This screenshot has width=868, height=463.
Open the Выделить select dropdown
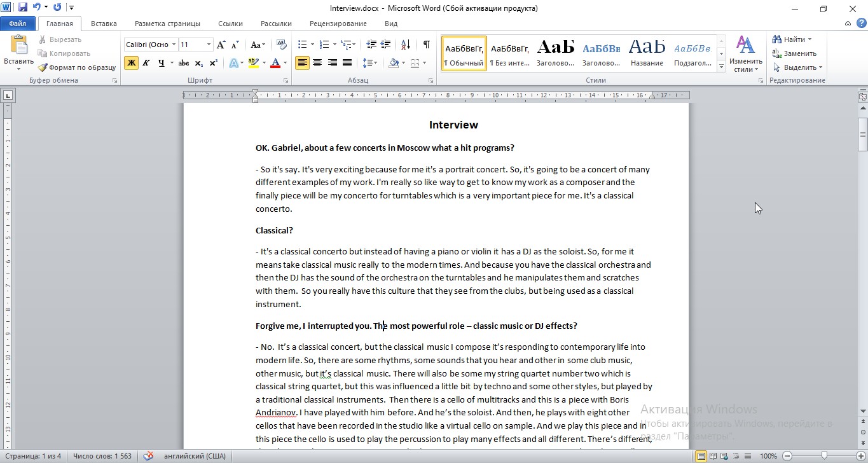(798, 67)
